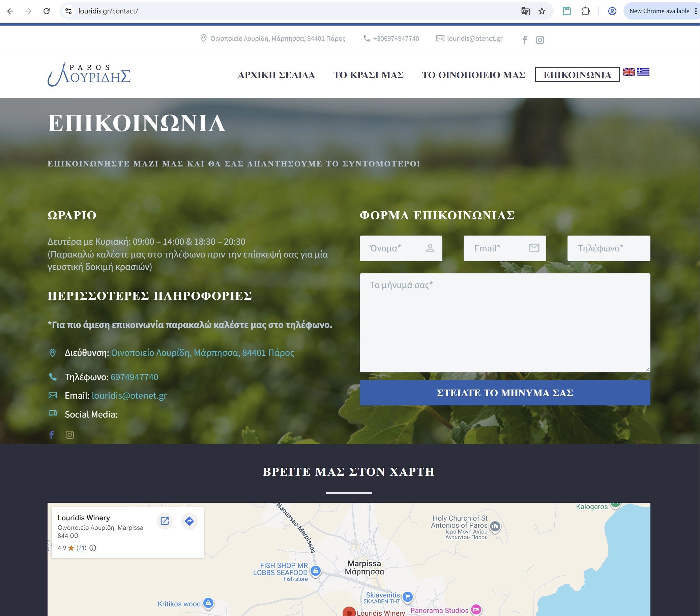Screen dimensions: 700x616
Task: Click the louridis@otenet.gr email link
Action: coord(129,395)
